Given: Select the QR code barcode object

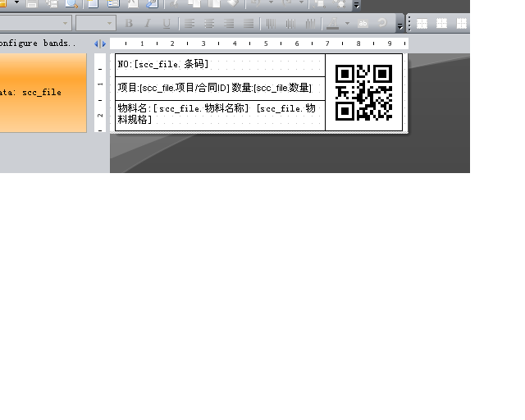Looking at the screenshot, I should [363, 93].
